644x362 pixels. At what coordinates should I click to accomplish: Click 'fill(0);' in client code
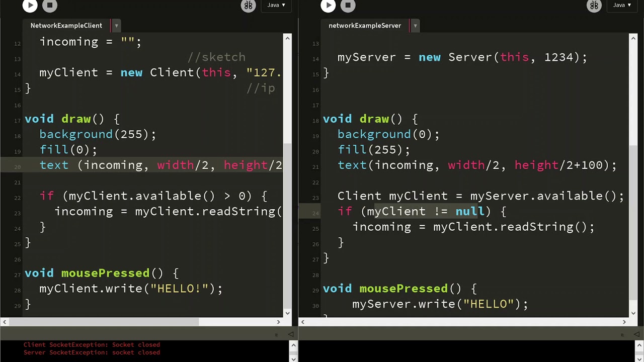tap(68, 150)
